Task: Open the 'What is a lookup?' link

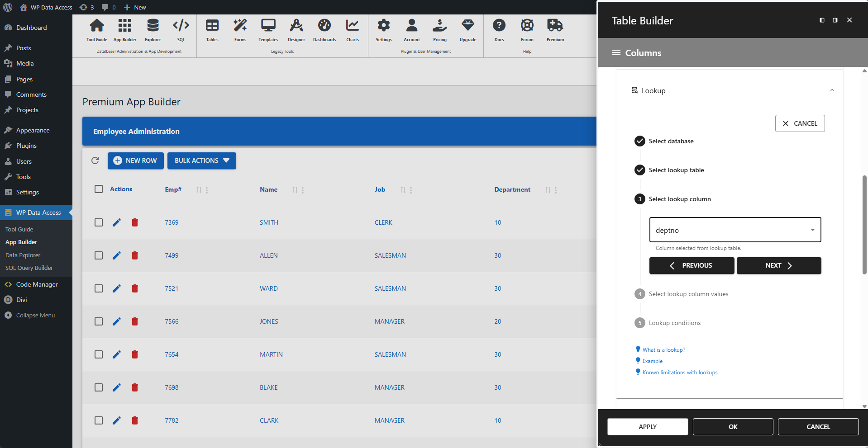Action: [663, 349]
